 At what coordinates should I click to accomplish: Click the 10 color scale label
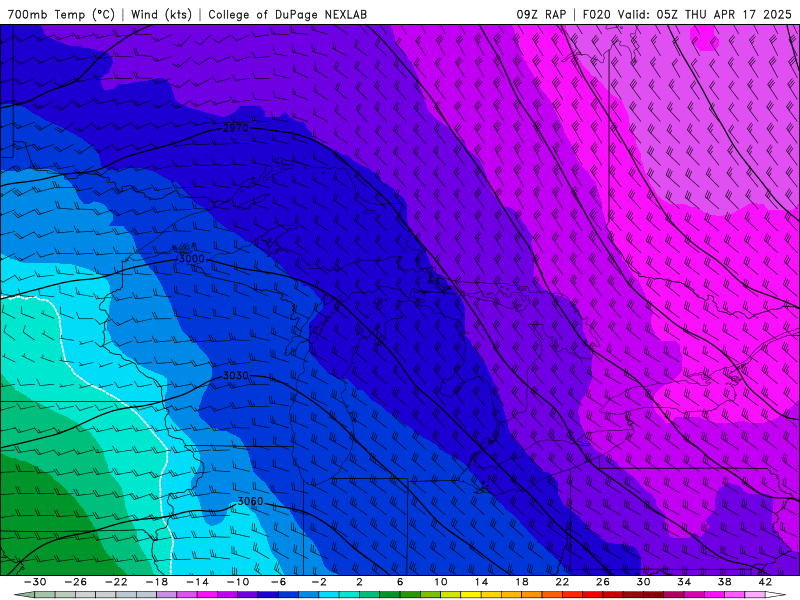[x=440, y=582]
